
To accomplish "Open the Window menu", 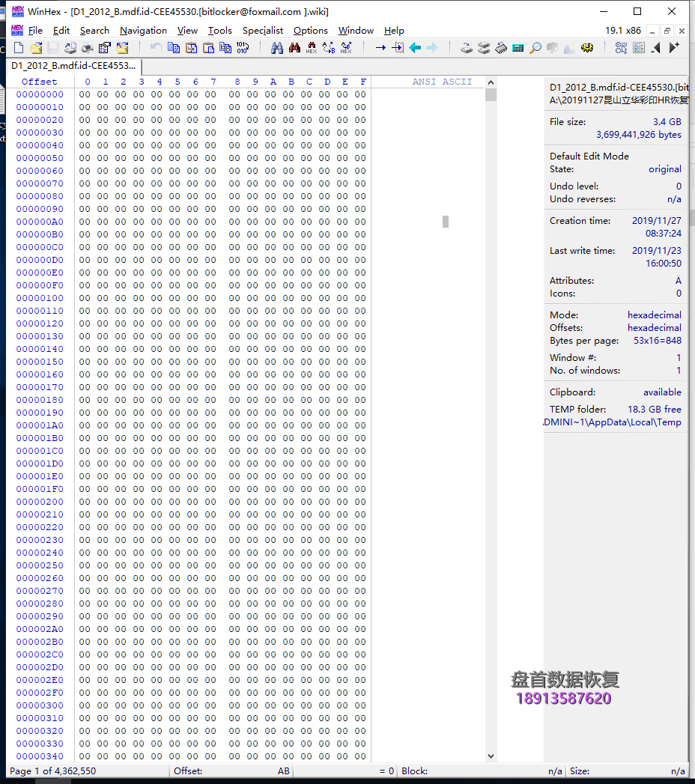I will [x=356, y=31].
